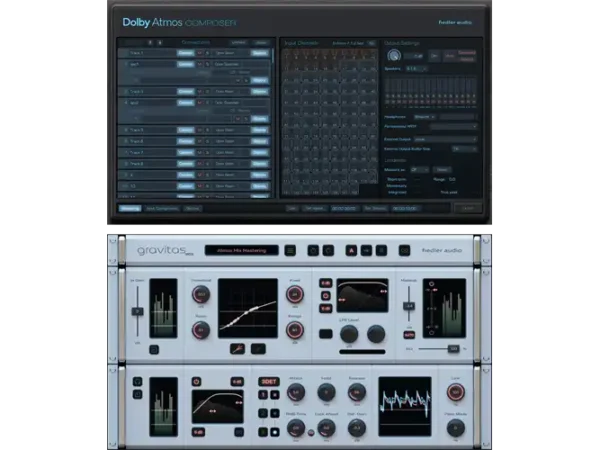The image size is (600, 450).
Task: Toggle the Dim button in Output Settings
Action: [x=434, y=56]
